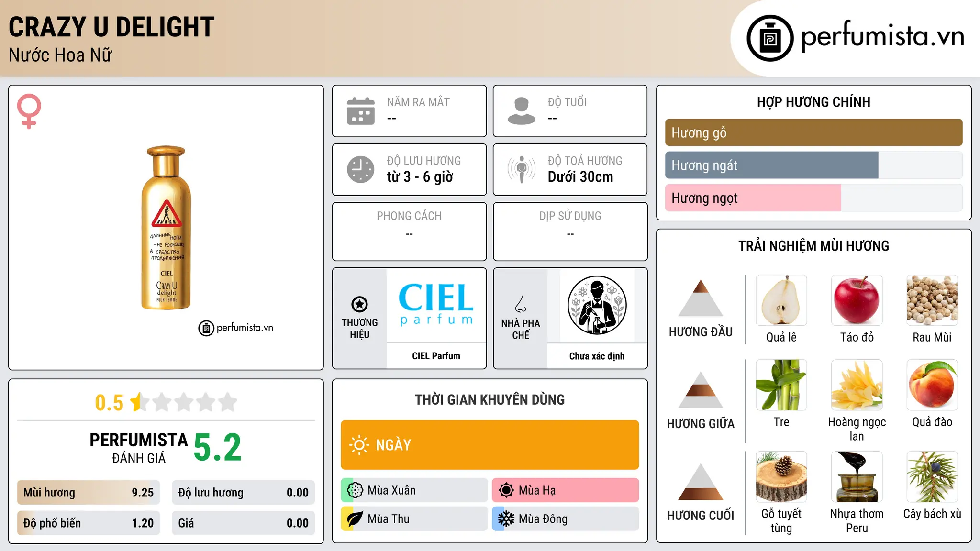Click the 'Chưa xác định' perfumer label
This screenshot has width=980, height=551.
(x=597, y=356)
